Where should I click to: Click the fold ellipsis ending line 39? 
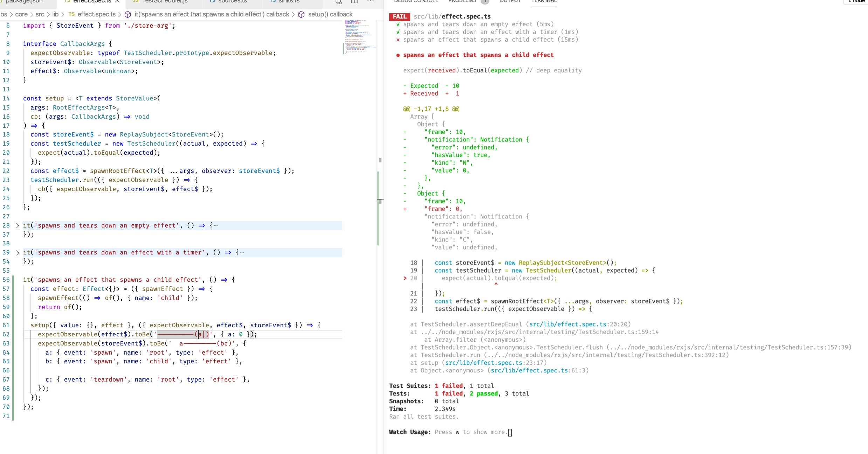(x=242, y=253)
